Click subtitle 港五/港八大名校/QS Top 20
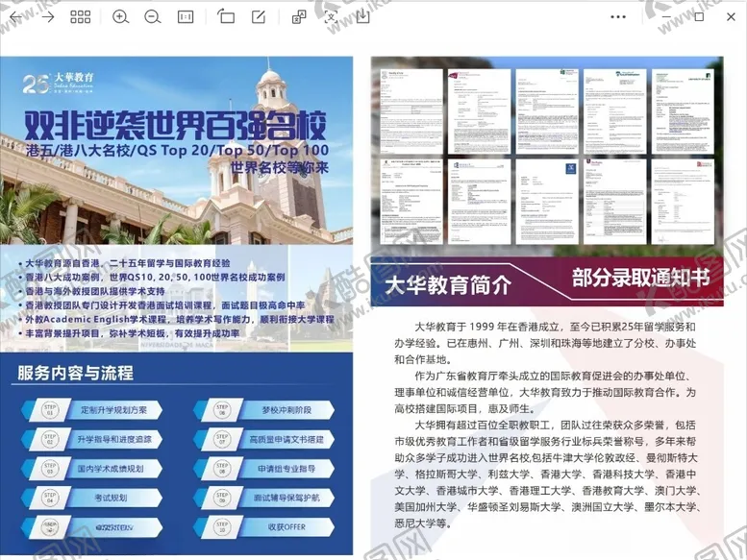 pos(177,151)
